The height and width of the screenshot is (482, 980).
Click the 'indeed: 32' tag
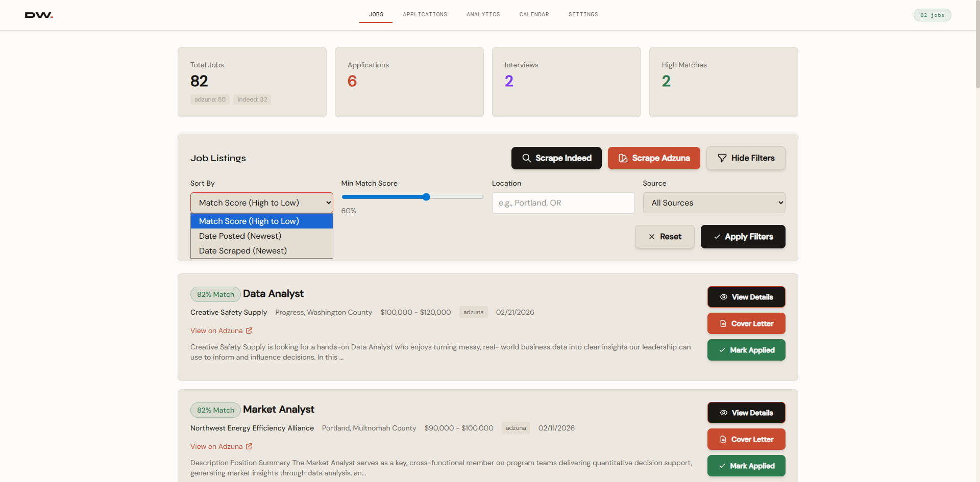coord(252,99)
